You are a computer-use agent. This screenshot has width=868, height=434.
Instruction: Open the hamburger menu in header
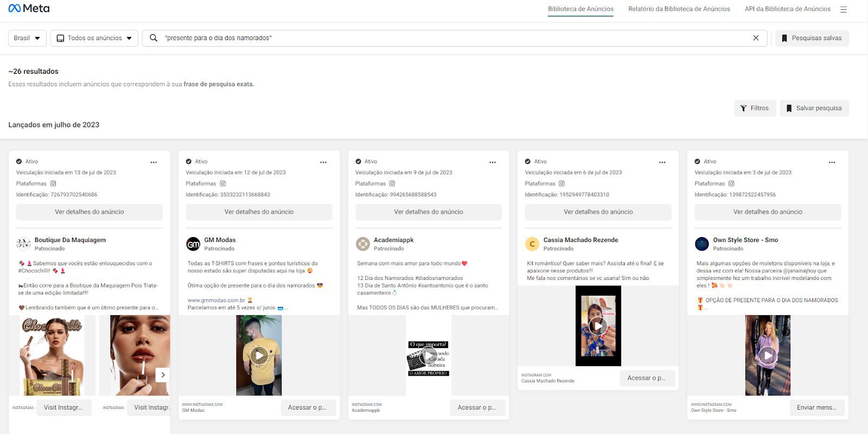[x=843, y=9]
